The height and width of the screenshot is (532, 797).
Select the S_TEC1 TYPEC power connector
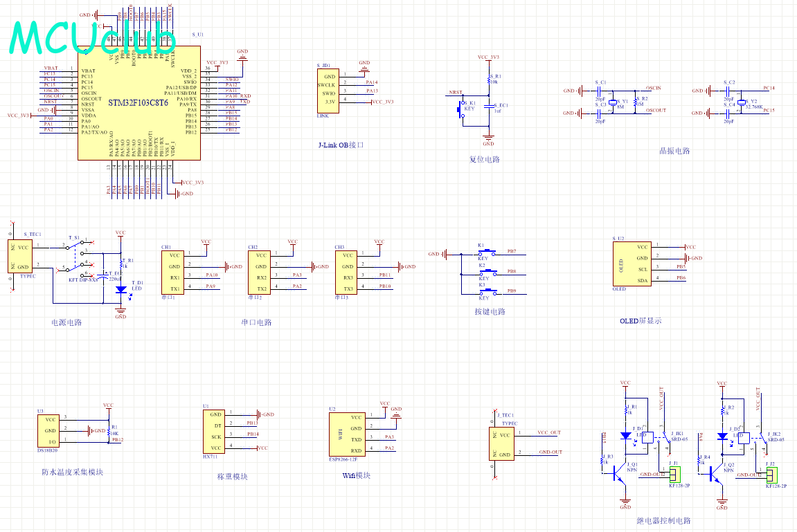(20, 257)
